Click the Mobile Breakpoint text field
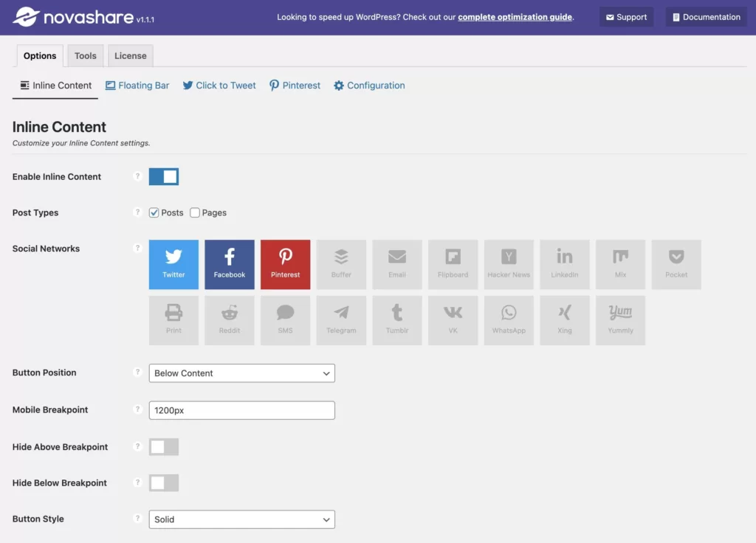756x543 pixels. [241, 410]
